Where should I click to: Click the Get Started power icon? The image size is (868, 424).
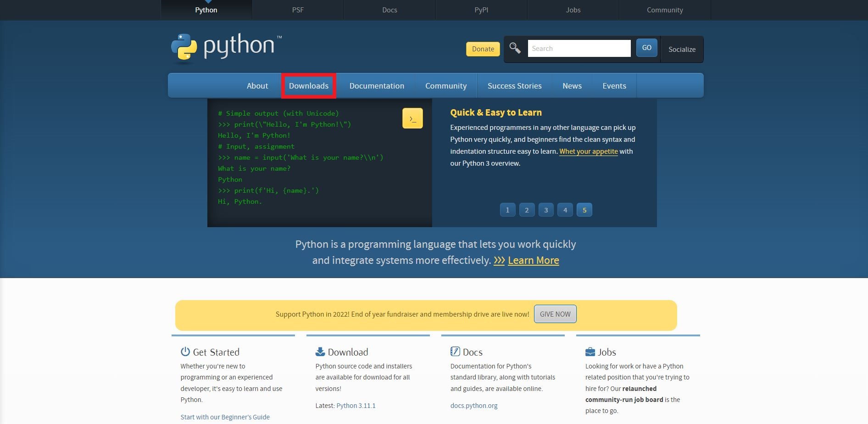click(185, 351)
